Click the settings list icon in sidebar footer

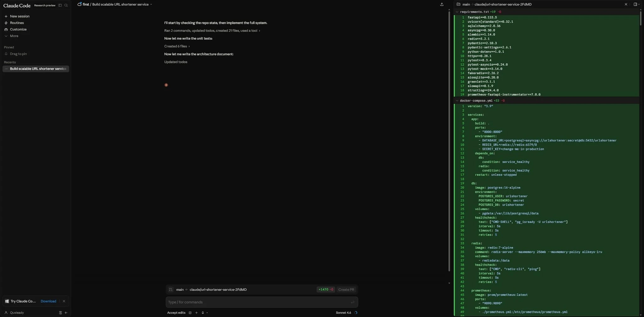click(x=60, y=313)
